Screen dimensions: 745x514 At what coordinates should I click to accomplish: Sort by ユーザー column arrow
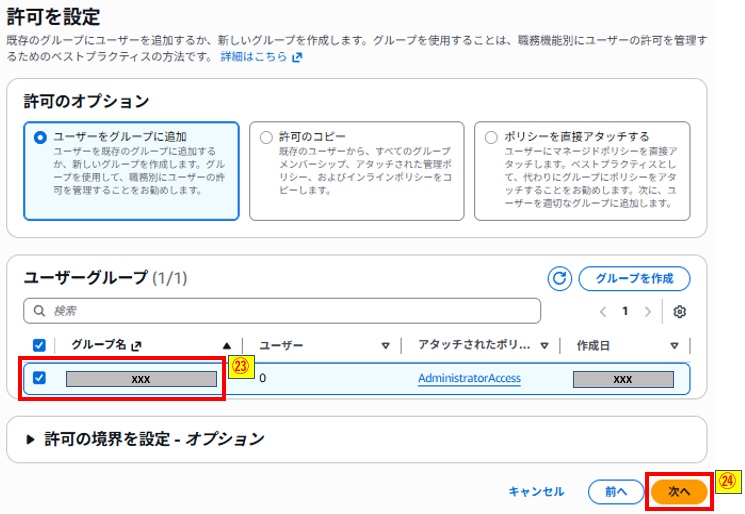[x=385, y=345]
